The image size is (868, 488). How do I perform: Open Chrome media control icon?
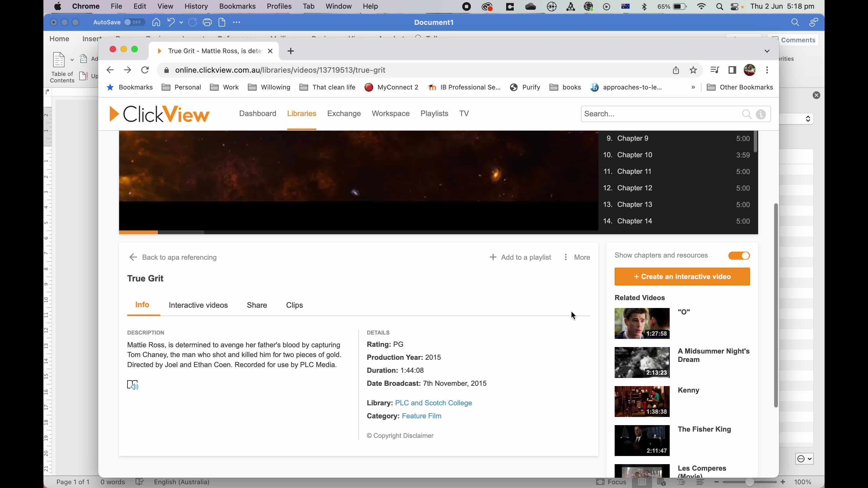[x=714, y=70]
